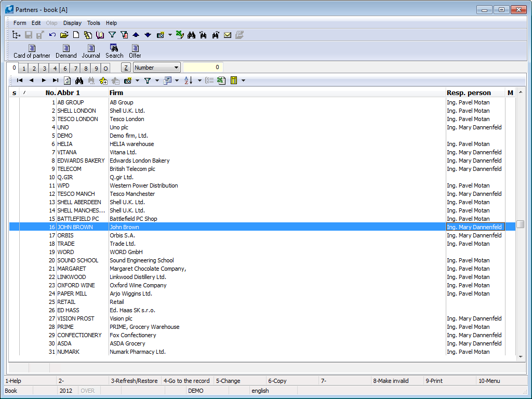Select the Oxford Wine Company row
This screenshot has height=399, width=532.
click(x=262, y=285)
